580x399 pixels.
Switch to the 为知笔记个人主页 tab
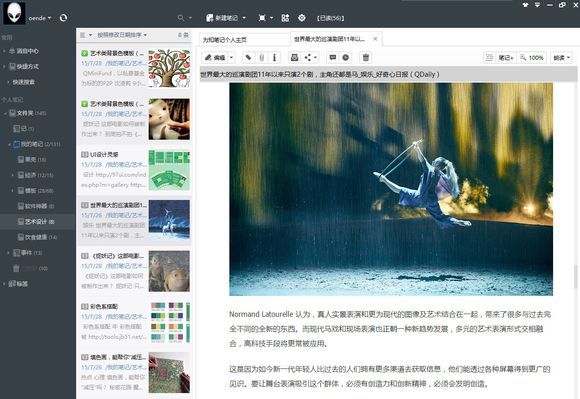point(244,40)
